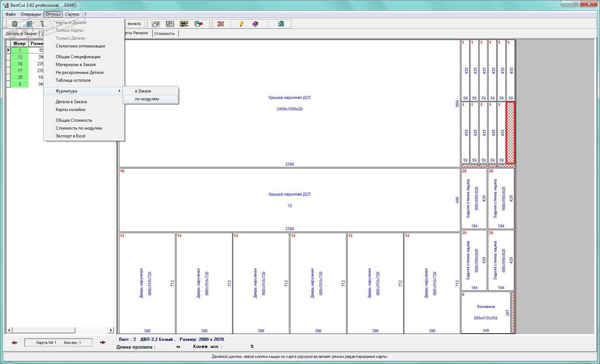Click the table grid toolbar icon
The height and width of the screenshot is (364, 600).
[x=170, y=24]
